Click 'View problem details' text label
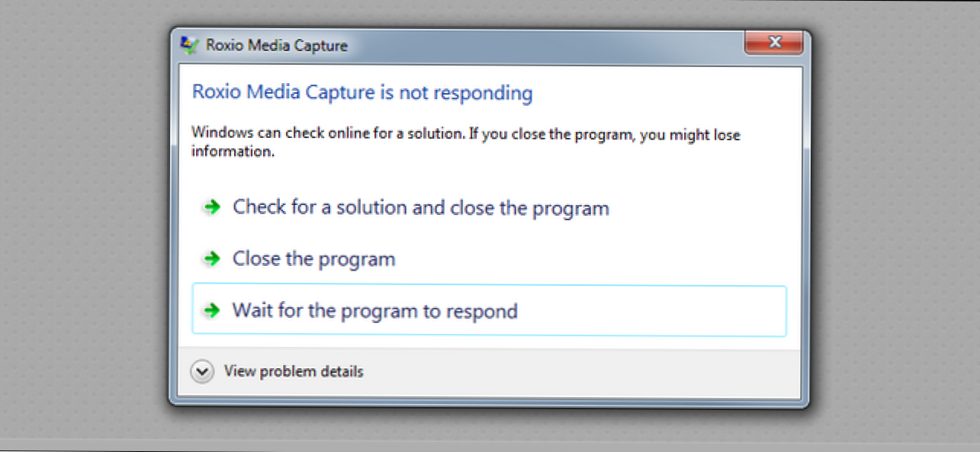Viewport: 980px width, 452px height. (293, 371)
